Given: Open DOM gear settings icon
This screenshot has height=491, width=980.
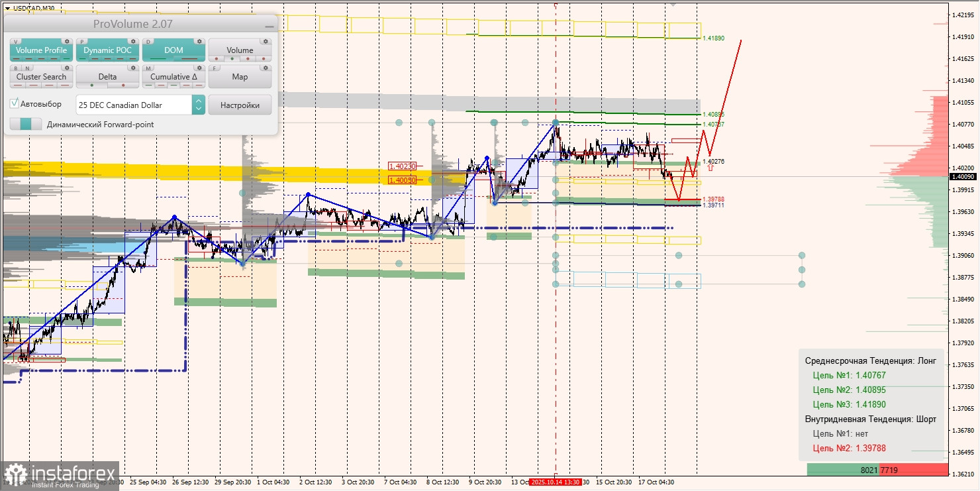Looking at the screenshot, I should 199,41.
